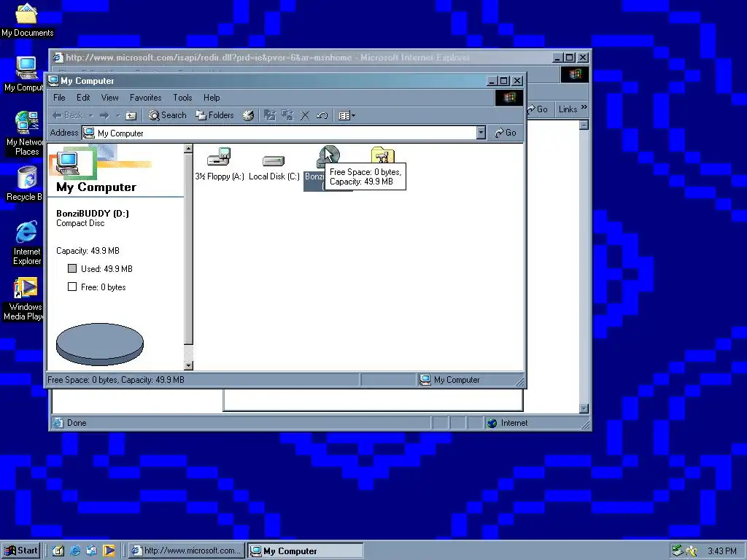Image resolution: width=747 pixels, height=560 pixels.
Task: Click the Go button in My Computer
Action: tap(506, 133)
